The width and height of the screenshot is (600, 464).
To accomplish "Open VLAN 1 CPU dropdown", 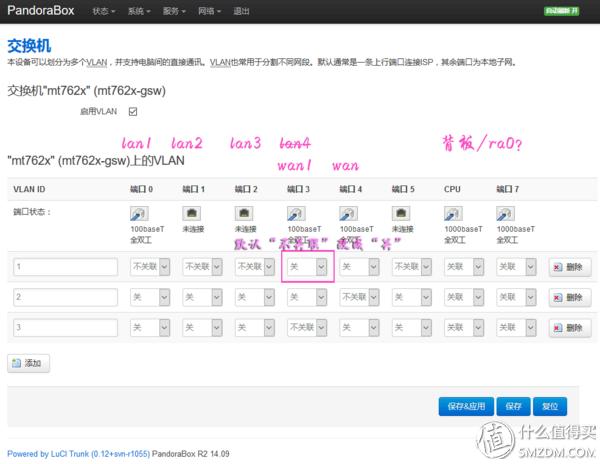I will point(464,267).
